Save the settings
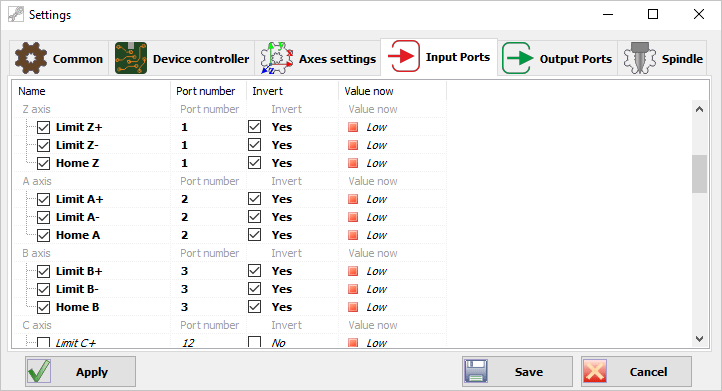Image resolution: width=722 pixels, height=391 pixels. tap(518, 371)
